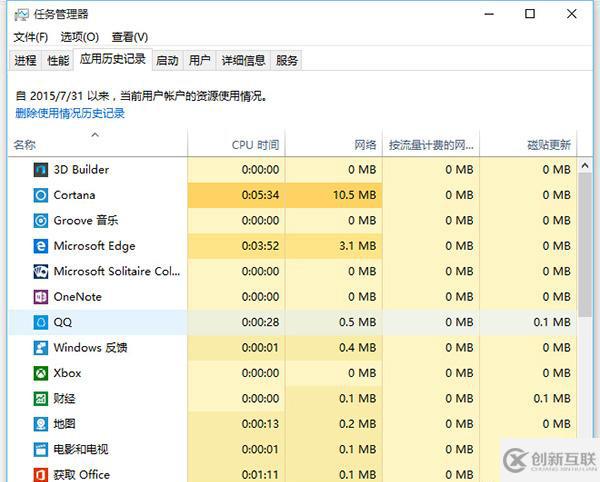Image resolution: width=600 pixels, height=482 pixels.
Task: Switch to the 服务 tab
Action: pos(287,60)
